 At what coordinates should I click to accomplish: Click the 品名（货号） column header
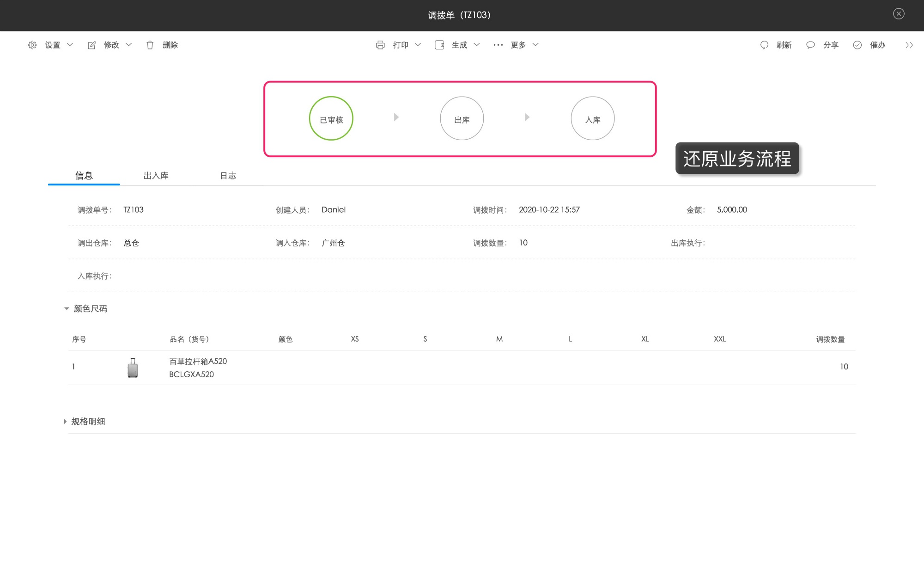tap(189, 339)
